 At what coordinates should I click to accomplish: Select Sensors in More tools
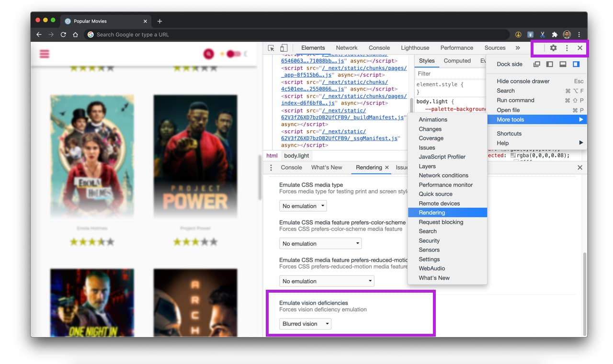pyautogui.click(x=447, y=250)
